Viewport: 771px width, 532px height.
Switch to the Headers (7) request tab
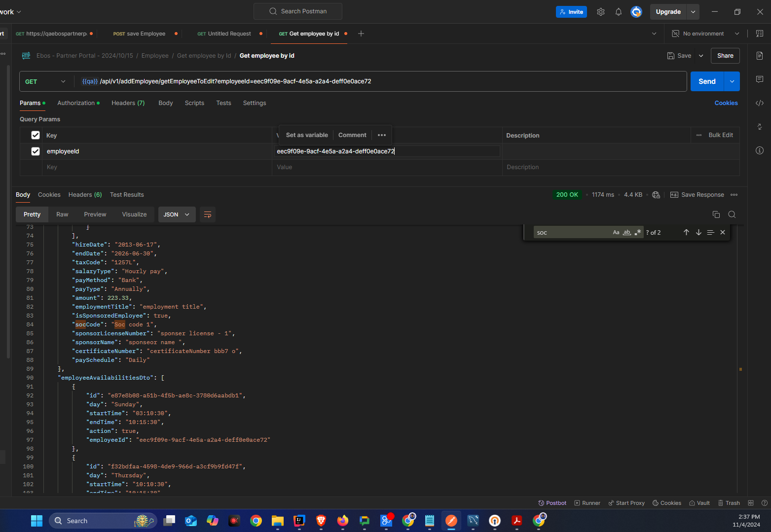[x=128, y=103]
